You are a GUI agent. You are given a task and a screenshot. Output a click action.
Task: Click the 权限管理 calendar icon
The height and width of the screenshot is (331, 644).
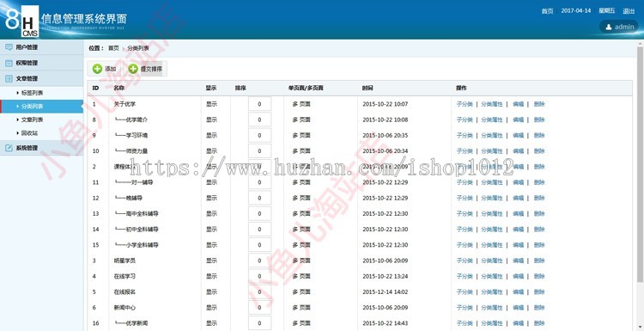tap(9, 63)
